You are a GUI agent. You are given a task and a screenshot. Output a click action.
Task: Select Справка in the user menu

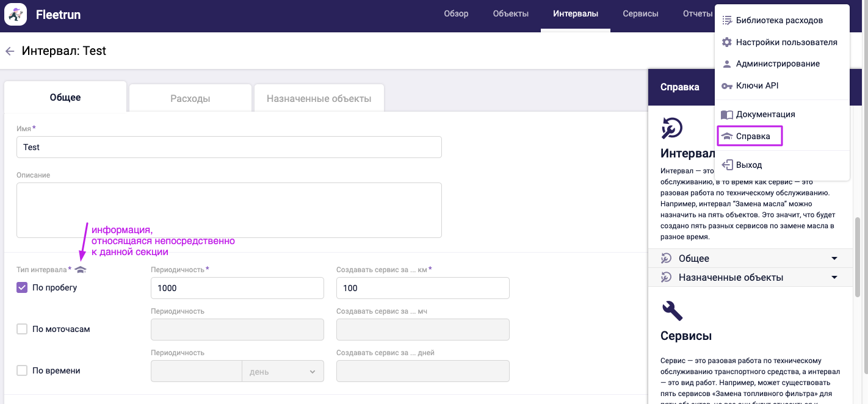tap(753, 136)
